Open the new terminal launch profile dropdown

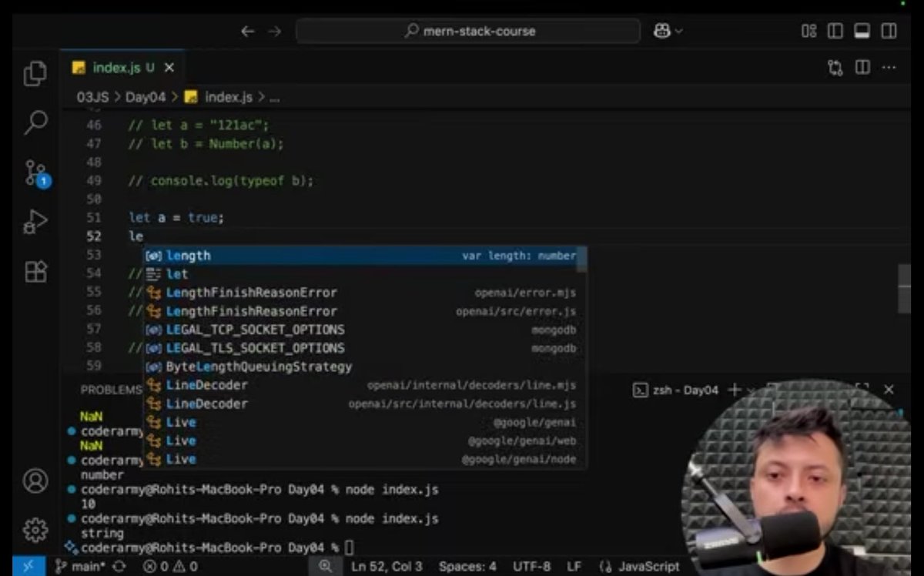pos(751,390)
